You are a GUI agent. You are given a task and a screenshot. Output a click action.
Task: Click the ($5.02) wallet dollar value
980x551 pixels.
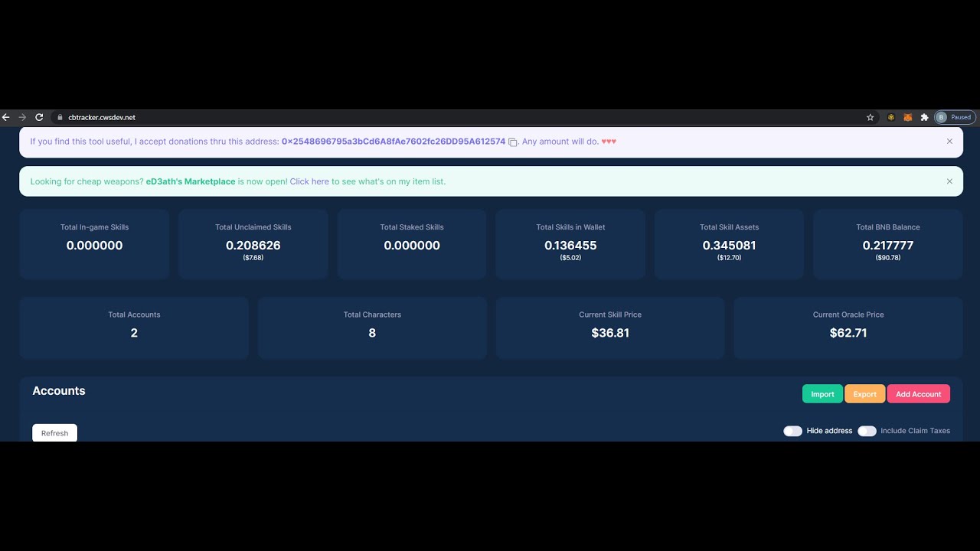[570, 258]
